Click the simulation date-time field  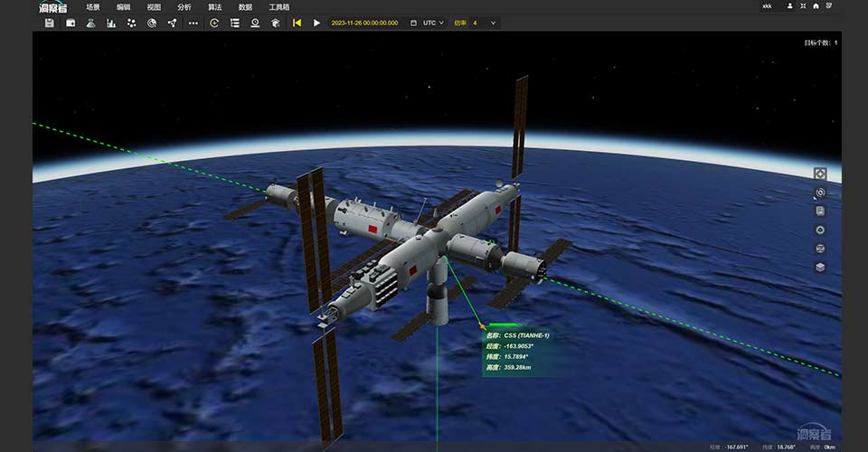(364, 23)
